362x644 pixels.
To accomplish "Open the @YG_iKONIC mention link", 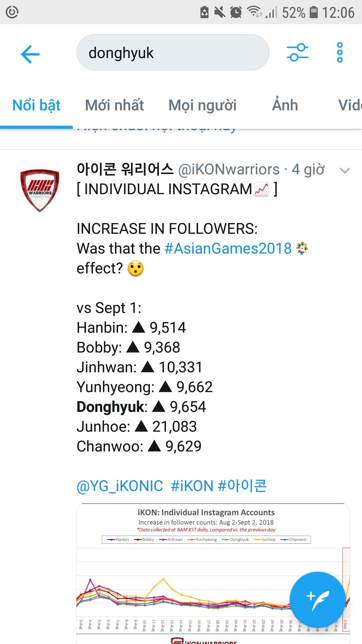I will pyautogui.click(x=120, y=486).
